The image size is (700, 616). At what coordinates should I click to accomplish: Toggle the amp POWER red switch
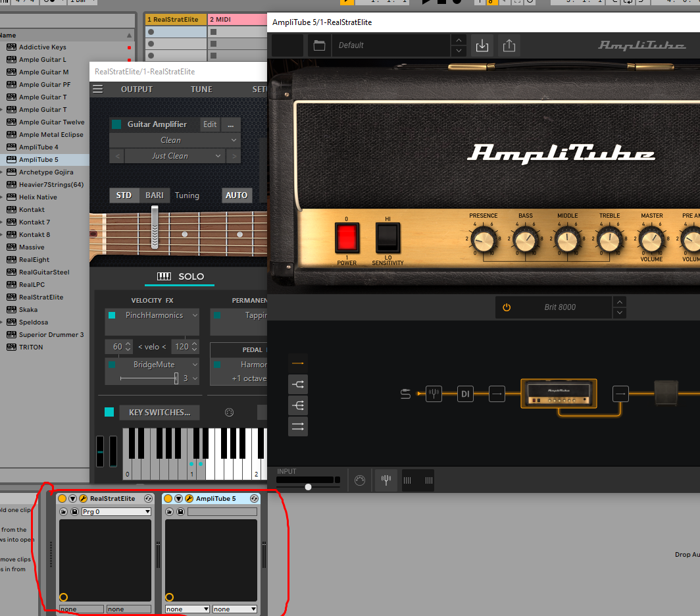[347, 237]
